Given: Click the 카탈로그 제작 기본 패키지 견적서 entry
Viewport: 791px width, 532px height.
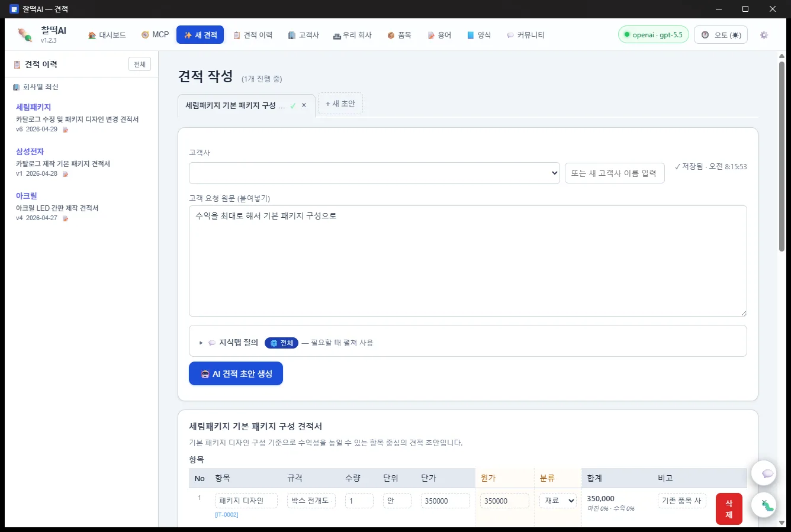Looking at the screenshot, I should pos(63,163).
